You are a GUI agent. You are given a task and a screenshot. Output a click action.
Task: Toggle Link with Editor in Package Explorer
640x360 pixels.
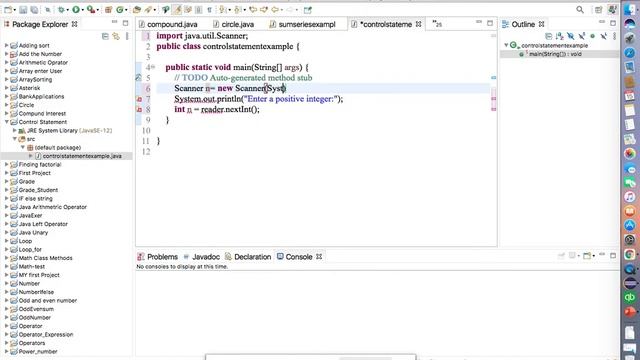pyautogui.click(x=116, y=36)
